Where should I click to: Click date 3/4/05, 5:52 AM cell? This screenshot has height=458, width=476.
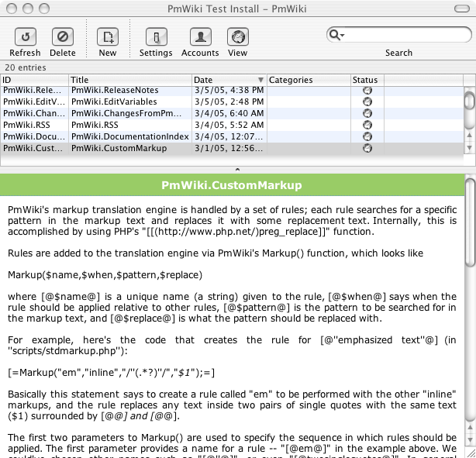pyautogui.click(x=229, y=125)
